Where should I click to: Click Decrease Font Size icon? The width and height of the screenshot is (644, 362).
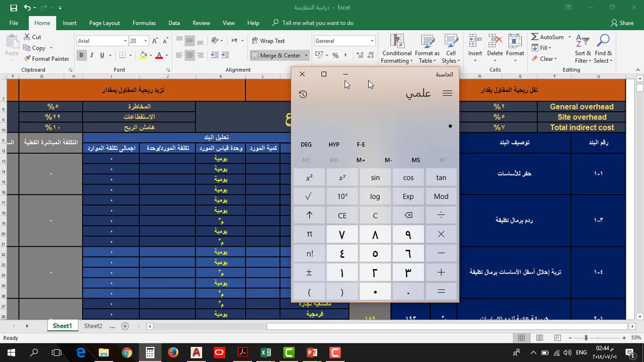point(166,41)
